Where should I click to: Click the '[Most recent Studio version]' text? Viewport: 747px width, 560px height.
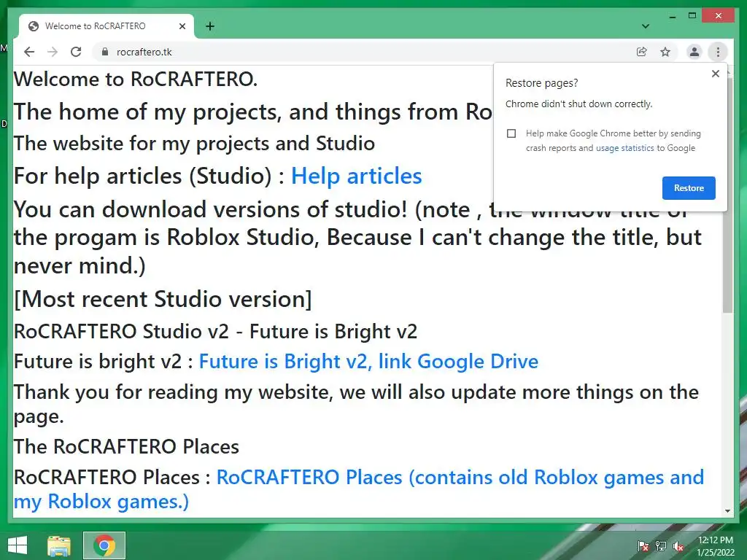[163, 299]
